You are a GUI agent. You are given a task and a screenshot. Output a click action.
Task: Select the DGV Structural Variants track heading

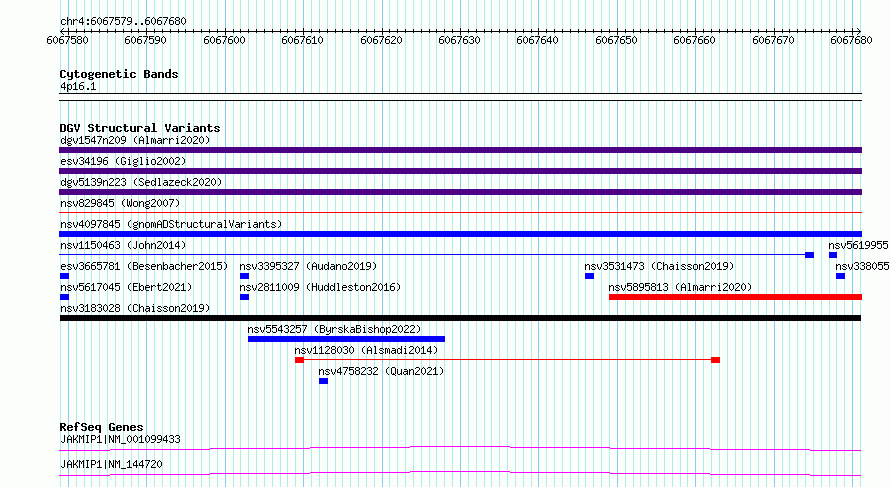click(140, 128)
